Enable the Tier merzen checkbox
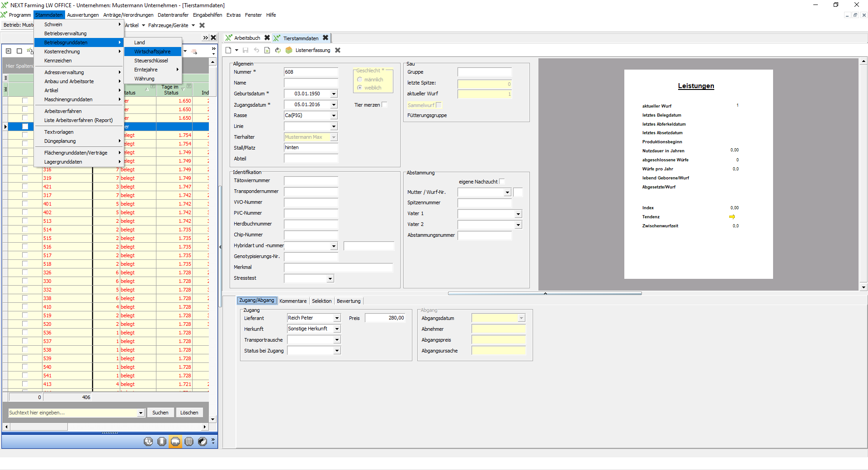The image size is (868, 470). [385, 104]
